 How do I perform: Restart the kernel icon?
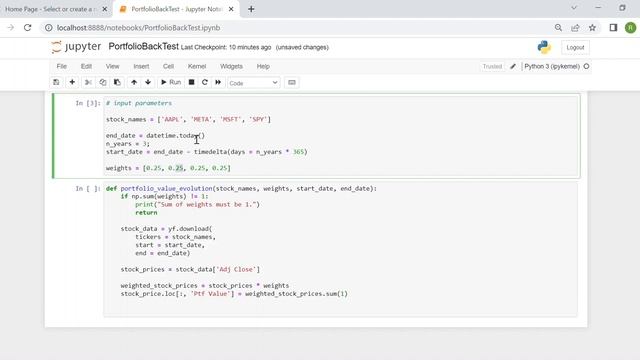pyautogui.click(x=205, y=82)
